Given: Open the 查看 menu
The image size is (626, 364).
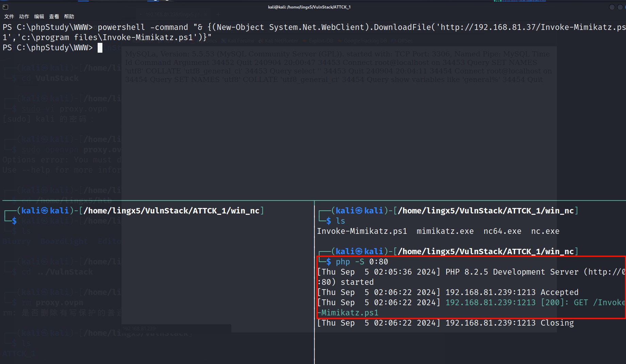Looking at the screenshot, I should (54, 16).
